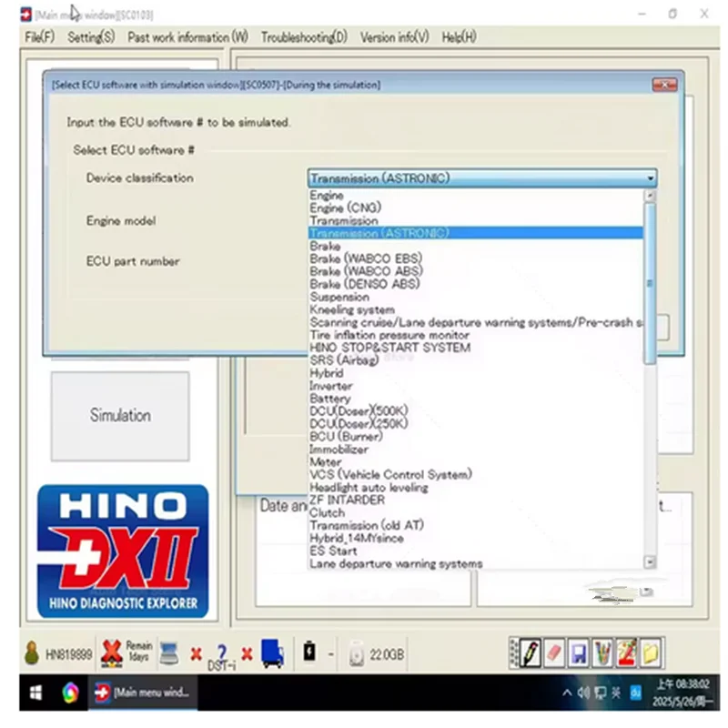
Task: Open Device classification dropdown arrow
Action: click(x=651, y=178)
